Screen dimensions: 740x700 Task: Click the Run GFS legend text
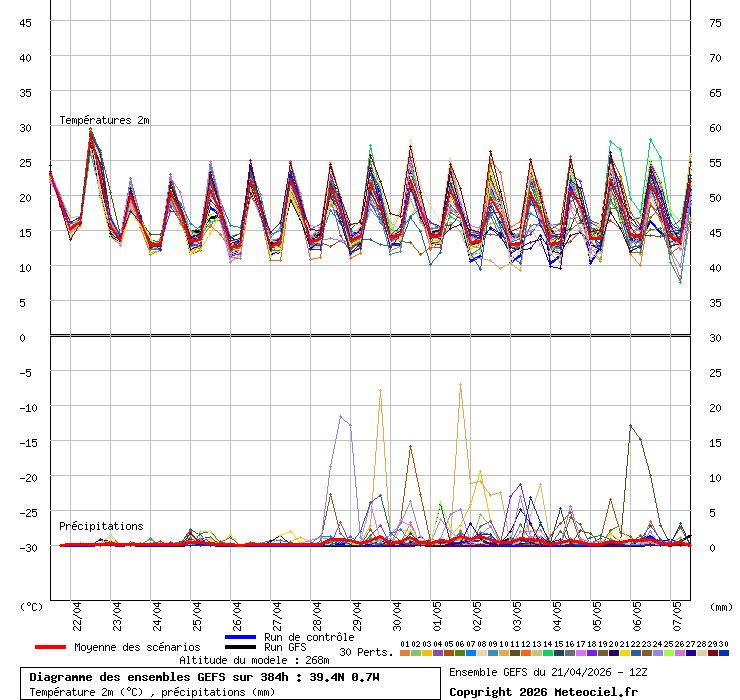(285, 647)
